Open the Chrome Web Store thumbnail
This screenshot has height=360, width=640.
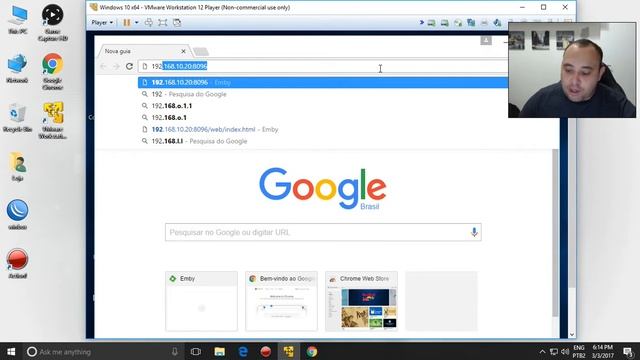[x=361, y=301]
